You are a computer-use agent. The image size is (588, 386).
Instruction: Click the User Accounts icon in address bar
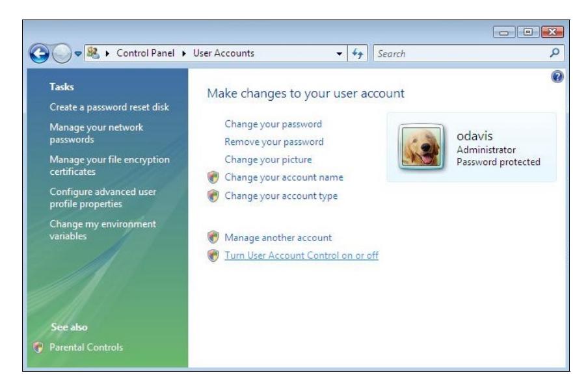tap(93, 53)
